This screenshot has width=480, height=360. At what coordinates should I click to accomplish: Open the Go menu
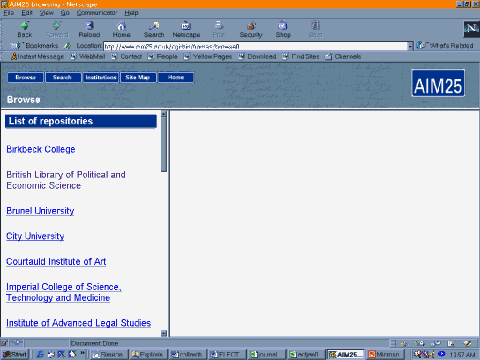pos(65,13)
